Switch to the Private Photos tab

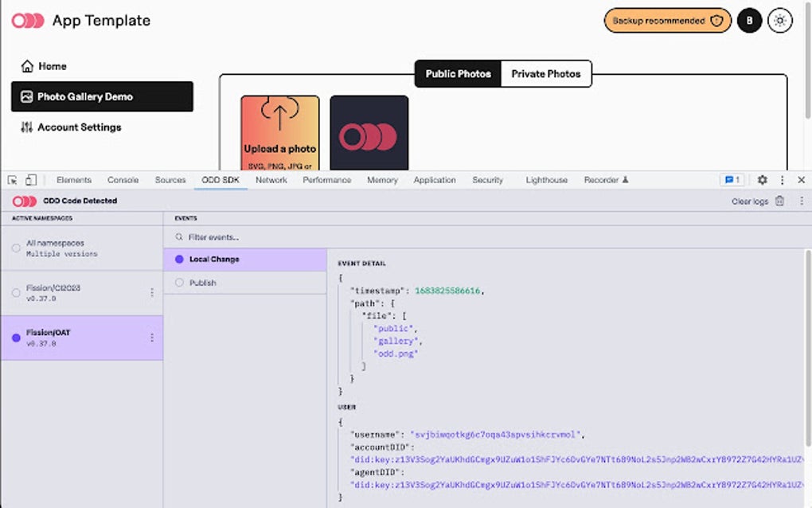(x=547, y=73)
